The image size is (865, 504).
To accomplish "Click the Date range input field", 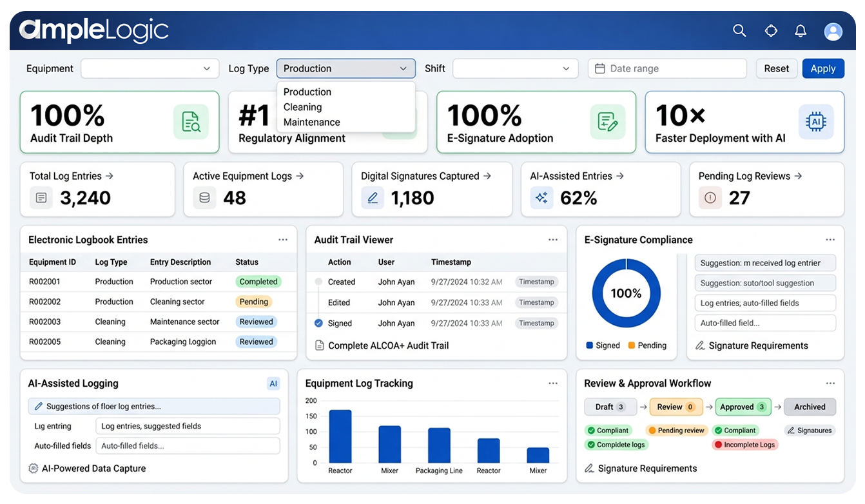I will 666,68.
